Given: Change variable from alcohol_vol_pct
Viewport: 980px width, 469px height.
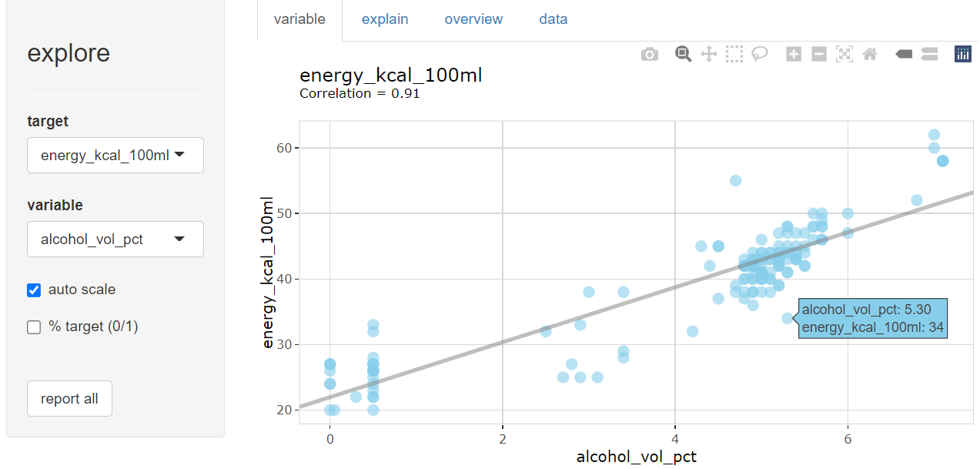Looking at the screenshot, I should [115, 239].
